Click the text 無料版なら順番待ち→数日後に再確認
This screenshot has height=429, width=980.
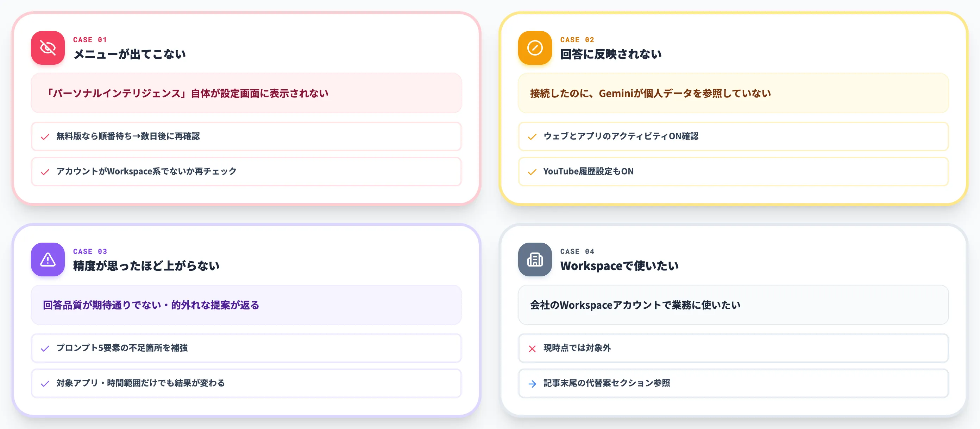128,136
